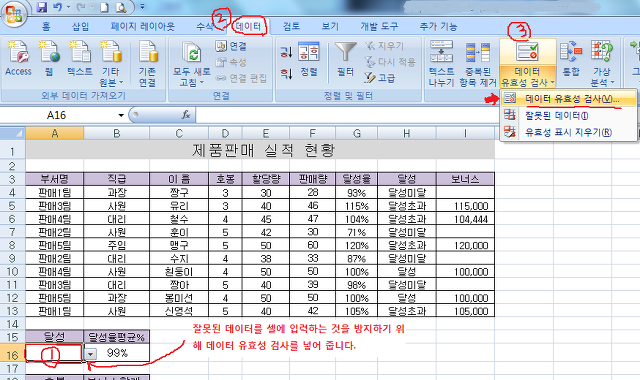
Task: Open 기타 원본 data sources dropdown
Action: [x=111, y=63]
